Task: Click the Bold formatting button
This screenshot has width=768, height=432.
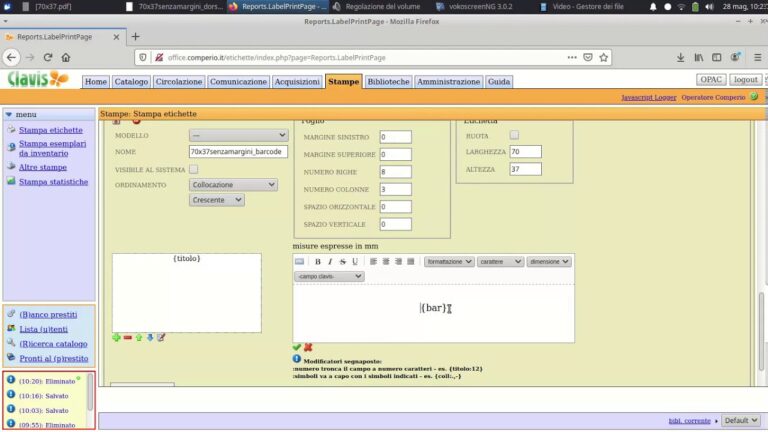Action: 317,262
